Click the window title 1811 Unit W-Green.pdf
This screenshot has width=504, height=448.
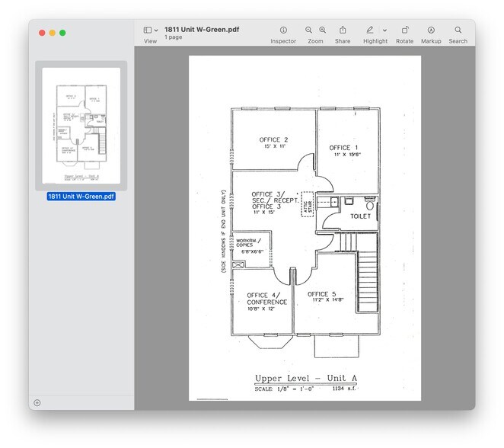(x=203, y=29)
